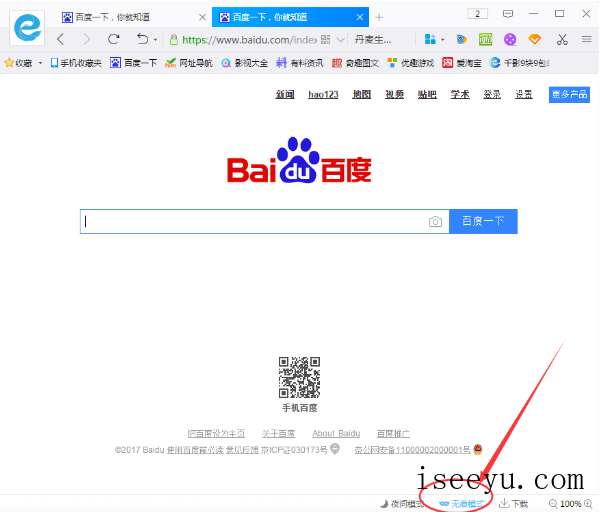Screen dimensions: 602x512
Task: Select the scissors screenshot tool
Action: (562, 39)
